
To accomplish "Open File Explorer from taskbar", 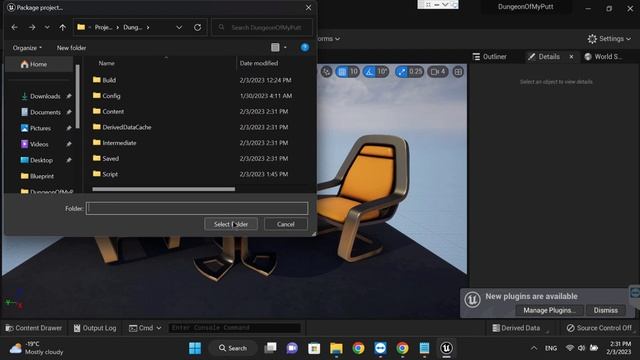I will point(336,348).
